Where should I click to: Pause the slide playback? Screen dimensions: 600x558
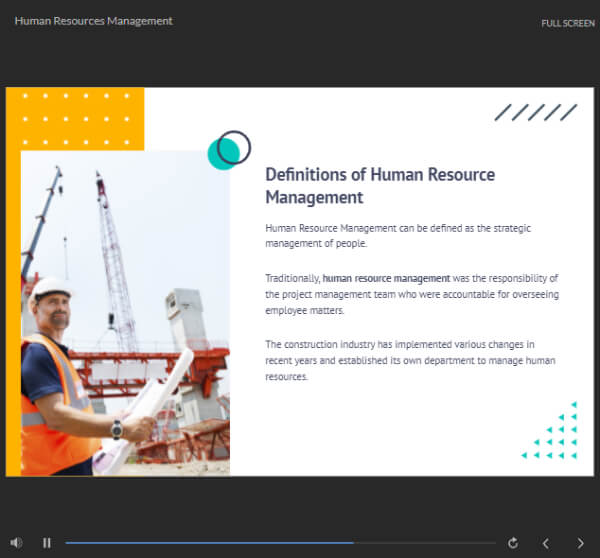47,543
